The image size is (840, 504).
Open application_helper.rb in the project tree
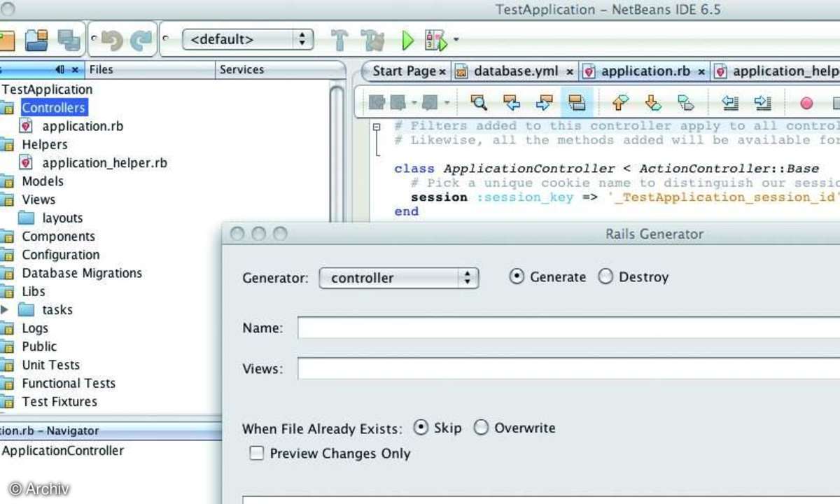pos(105,162)
